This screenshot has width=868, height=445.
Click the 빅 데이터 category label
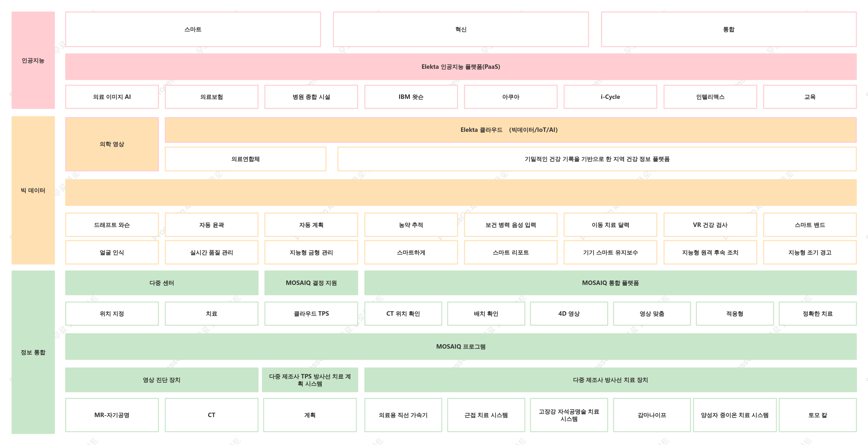(x=33, y=190)
